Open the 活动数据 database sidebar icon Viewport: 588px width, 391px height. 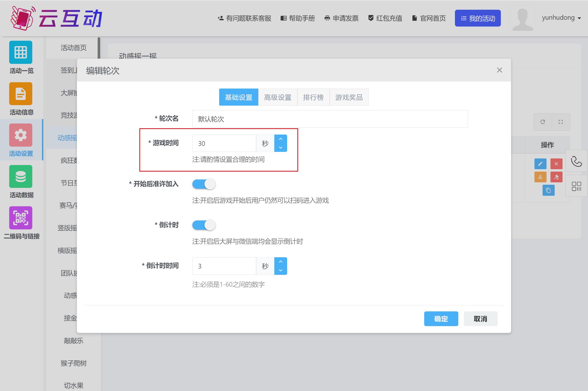tap(21, 176)
